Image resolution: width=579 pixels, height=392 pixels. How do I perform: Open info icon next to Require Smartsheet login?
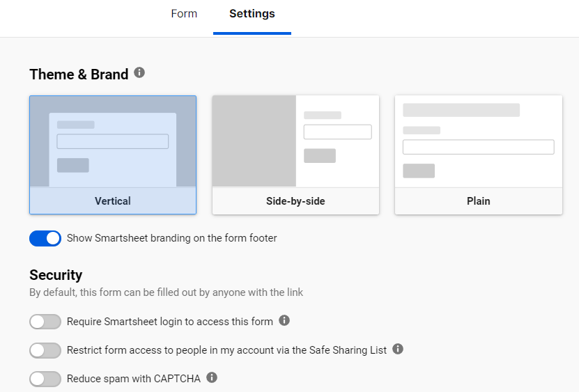pyautogui.click(x=284, y=320)
